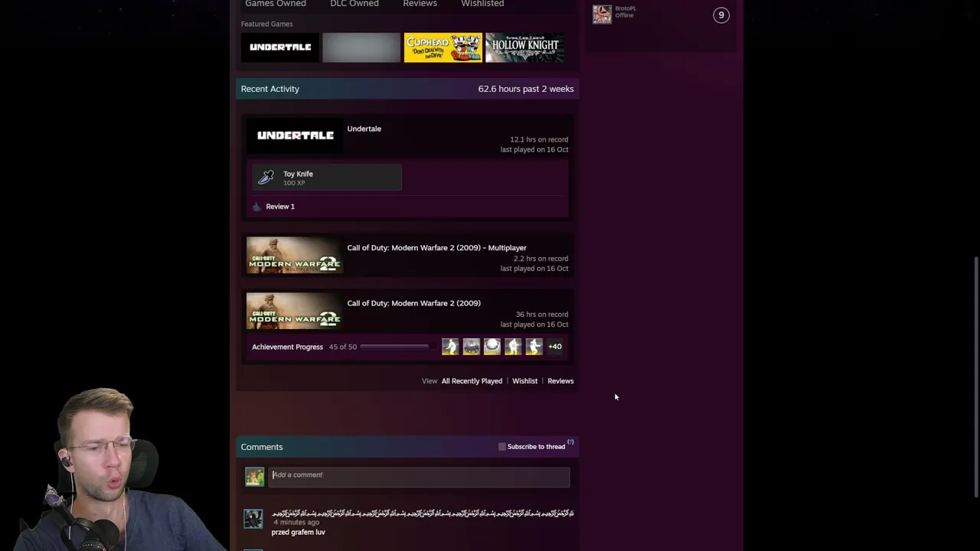980x551 pixels.
Task: Open the Reviews link below activity
Action: (x=560, y=381)
